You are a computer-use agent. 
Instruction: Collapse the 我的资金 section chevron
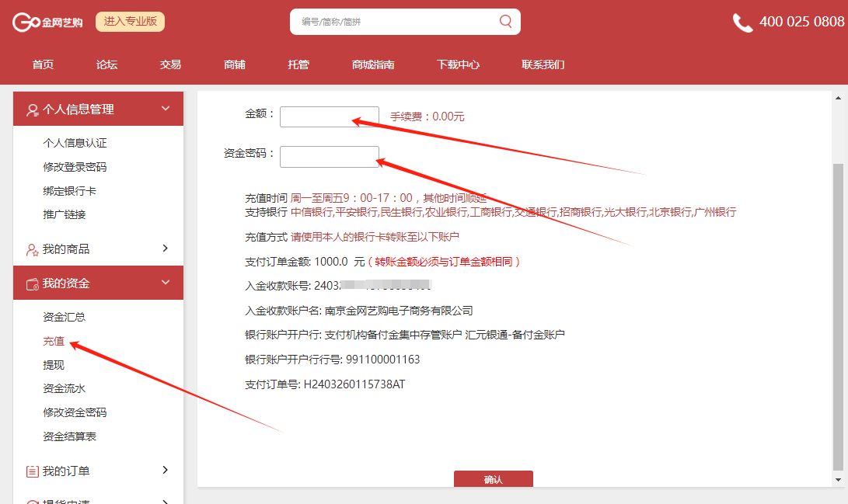pos(166,283)
